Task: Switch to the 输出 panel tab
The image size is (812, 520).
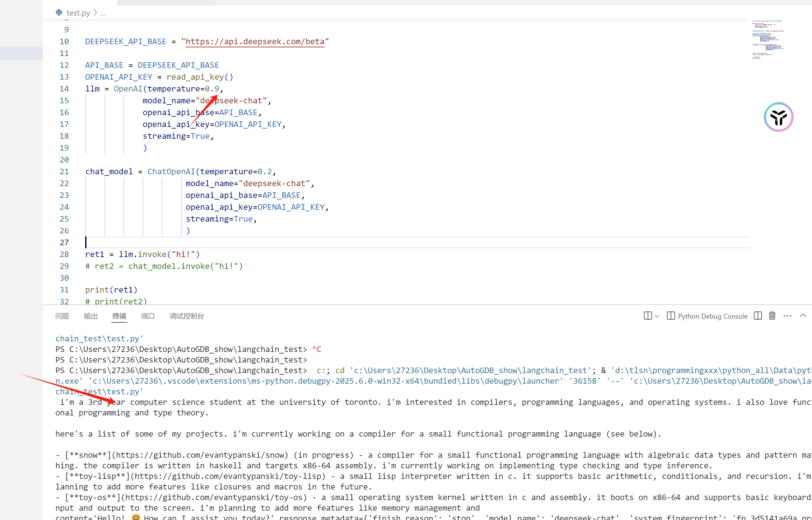Action: tap(90, 316)
